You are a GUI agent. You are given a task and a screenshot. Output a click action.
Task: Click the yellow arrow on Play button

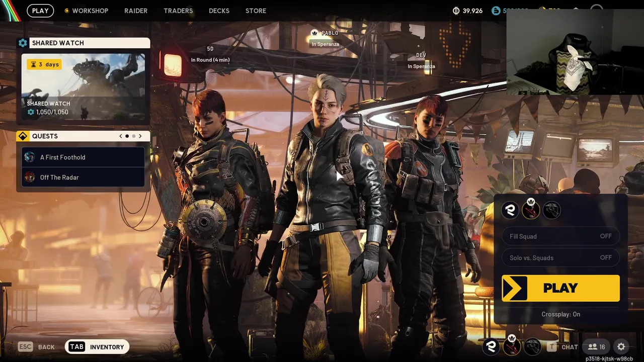pos(514,288)
